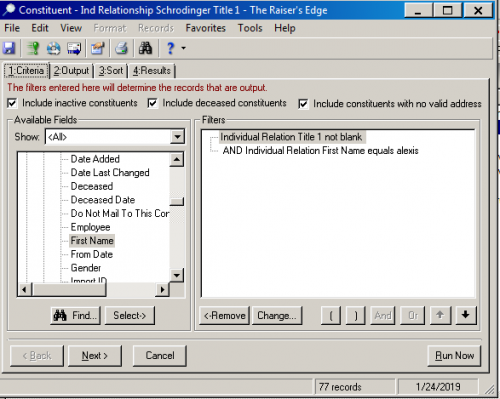The width and height of the screenshot is (500, 399).
Task: Click the move filter down arrow
Action: [x=466, y=315]
